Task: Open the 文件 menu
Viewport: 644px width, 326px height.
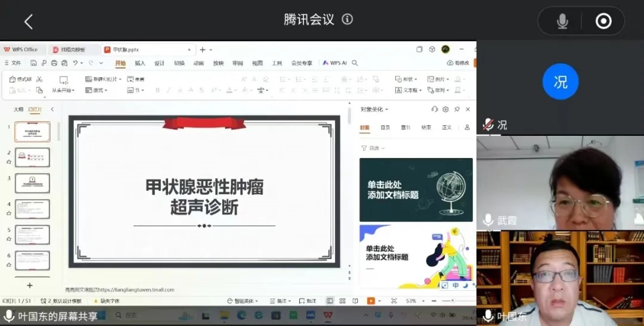Action: [13, 63]
